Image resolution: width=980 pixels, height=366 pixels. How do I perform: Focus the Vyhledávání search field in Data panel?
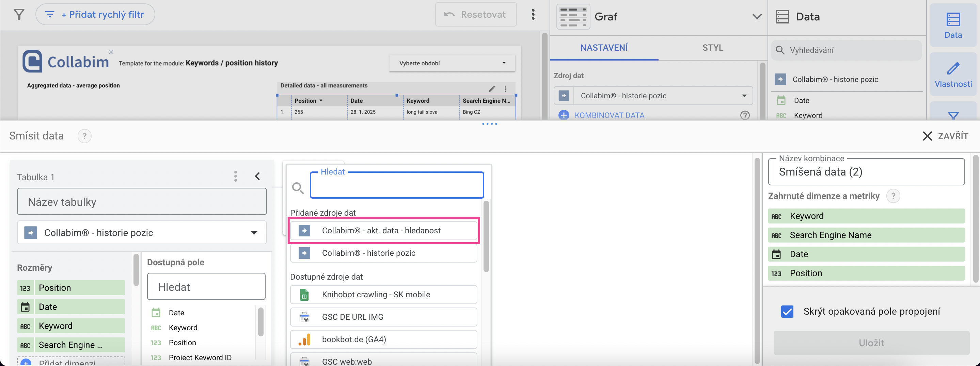coord(847,50)
